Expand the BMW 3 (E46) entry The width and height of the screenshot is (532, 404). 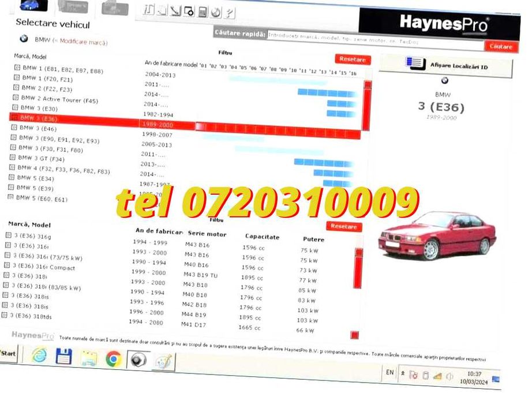[x=14, y=128]
